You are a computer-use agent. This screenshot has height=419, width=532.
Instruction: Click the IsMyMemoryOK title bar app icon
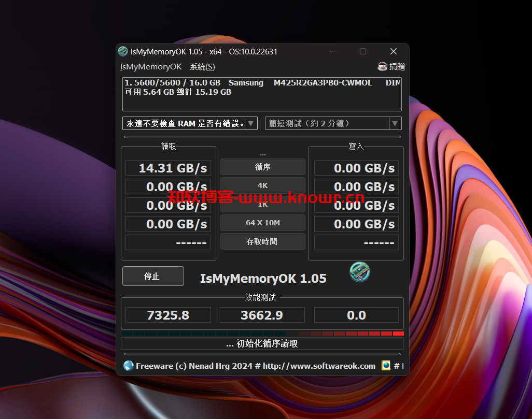pos(123,51)
